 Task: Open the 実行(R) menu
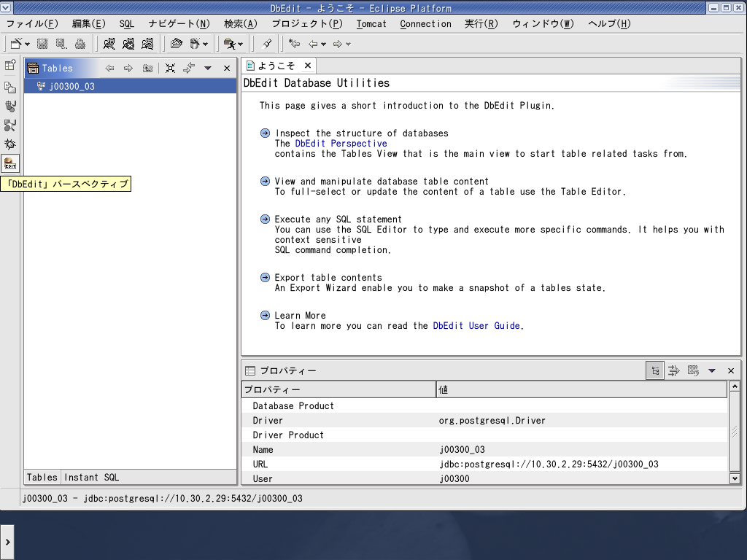pyautogui.click(x=481, y=24)
